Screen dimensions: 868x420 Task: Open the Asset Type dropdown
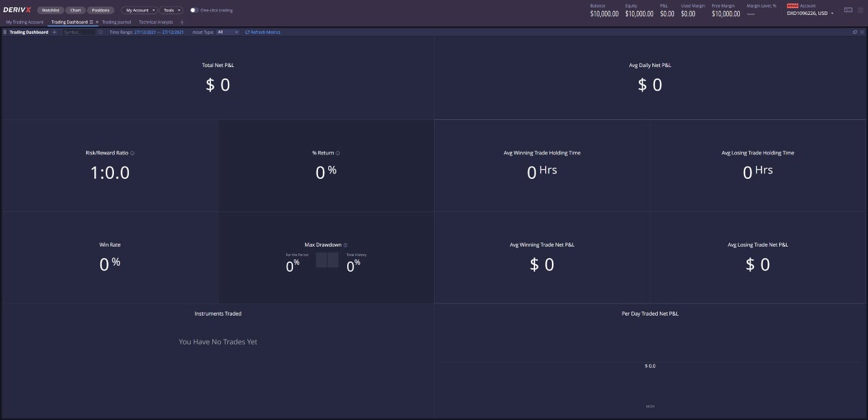(x=227, y=32)
